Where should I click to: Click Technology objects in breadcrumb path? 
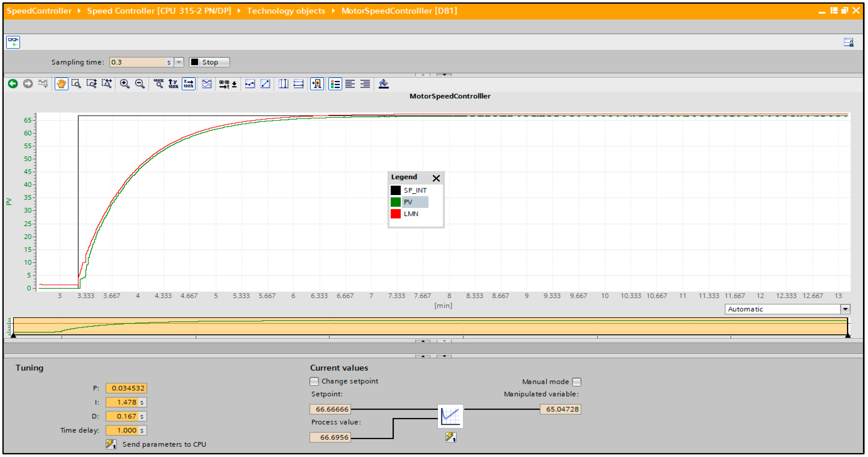pyautogui.click(x=286, y=11)
